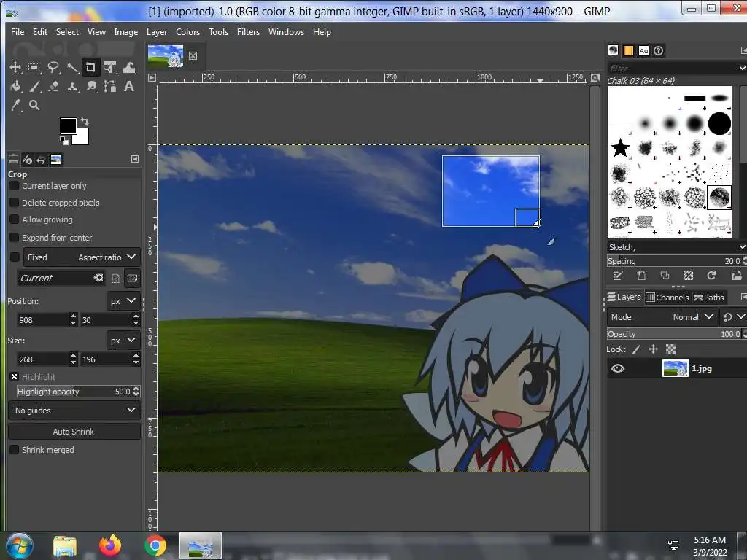Click the Duplicate brush icon
Viewport: 747px width, 560px height.
(665, 275)
